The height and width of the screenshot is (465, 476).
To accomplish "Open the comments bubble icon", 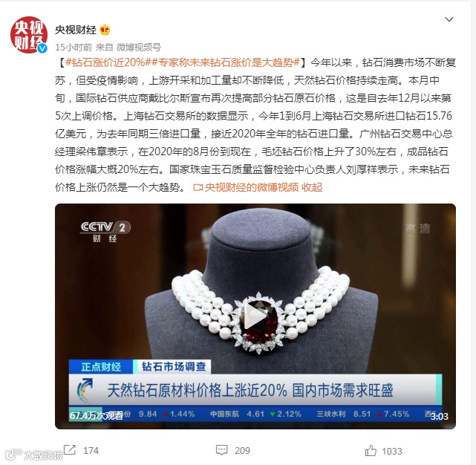I will (x=221, y=450).
